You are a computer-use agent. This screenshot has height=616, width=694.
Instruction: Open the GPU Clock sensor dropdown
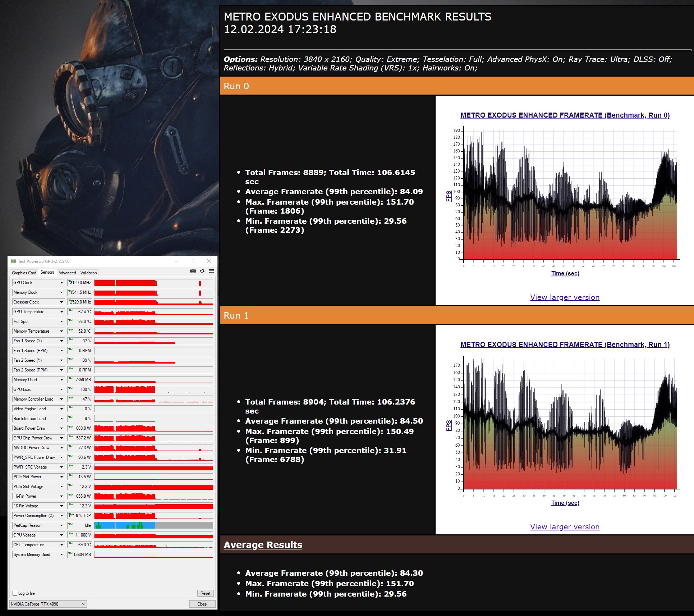tap(61, 283)
